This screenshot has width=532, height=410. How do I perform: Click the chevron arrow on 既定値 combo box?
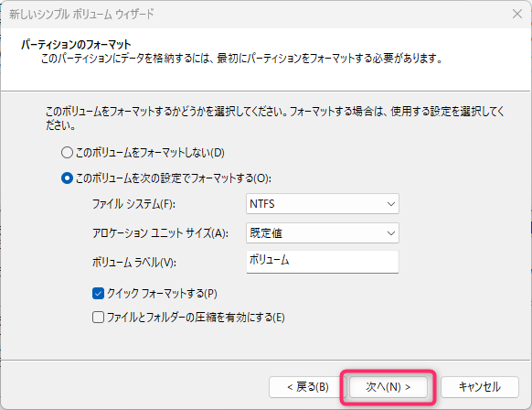point(391,233)
